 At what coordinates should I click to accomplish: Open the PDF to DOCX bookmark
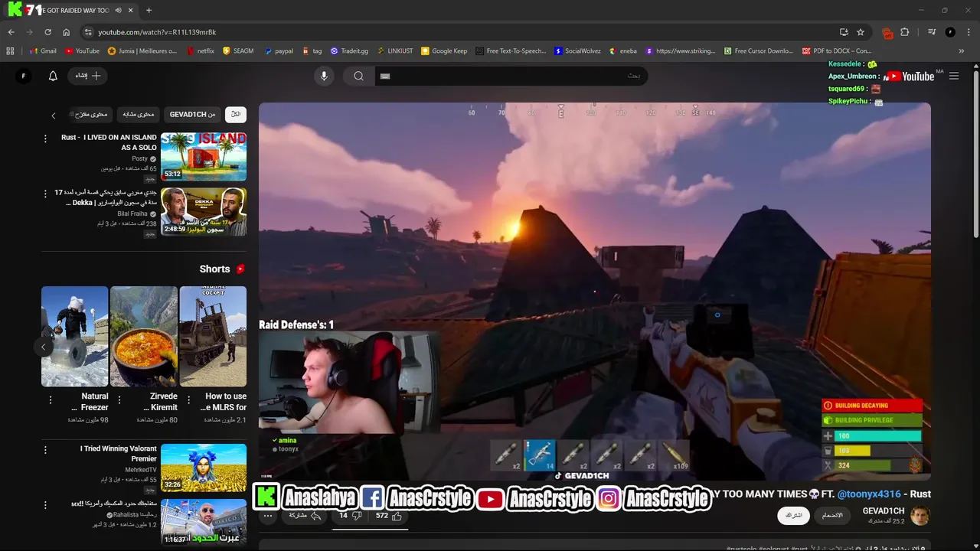[x=837, y=51]
